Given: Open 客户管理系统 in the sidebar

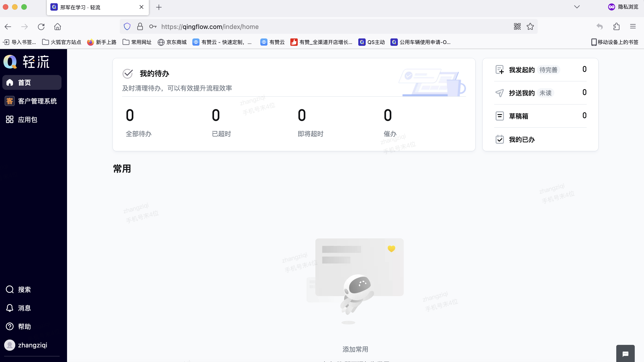Looking at the screenshot, I should (x=32, y=101).
